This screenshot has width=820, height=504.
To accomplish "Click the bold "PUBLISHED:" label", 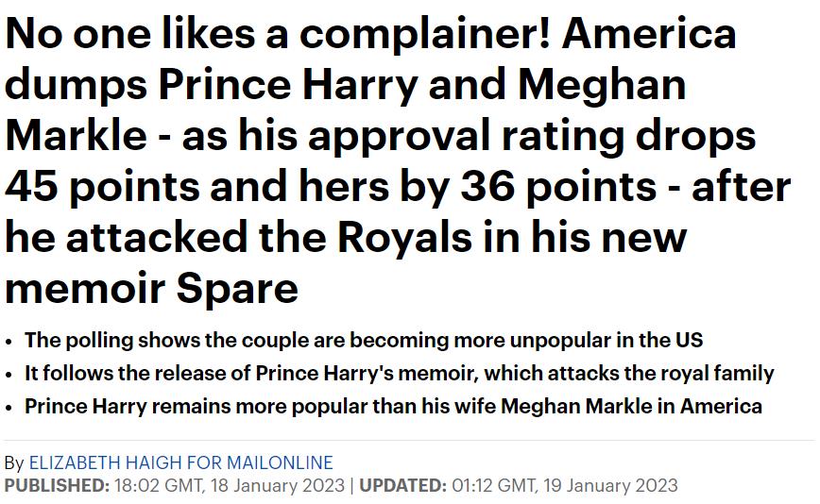I will pos(57,485).
